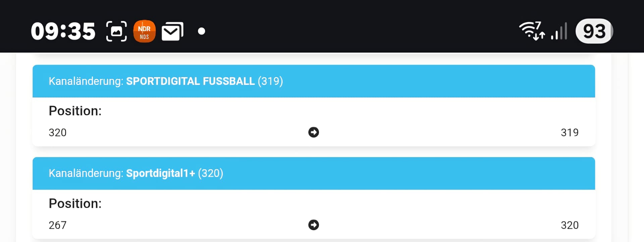This screenshot has height=242, width=644.
Task: Select old position value 267
Action: click(58, 225)
